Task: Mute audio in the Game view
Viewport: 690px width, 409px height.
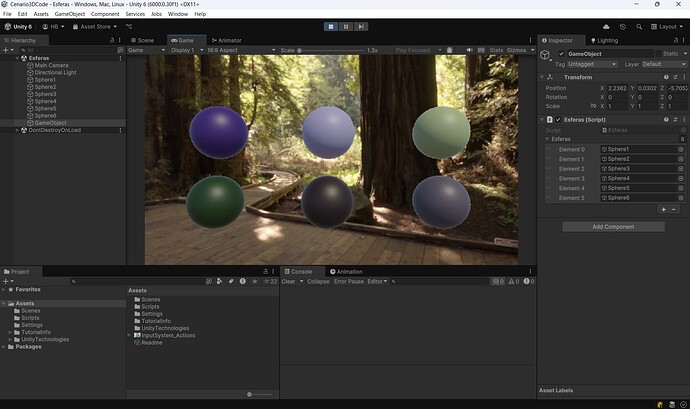Action: (470, 50)
